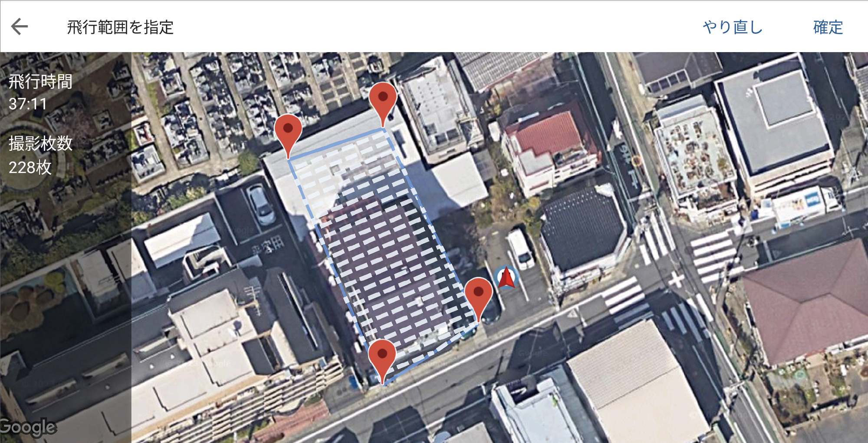The height and width of the screenshot is (443, 868).
Task: Click the Google logo on the map
Action: pos(28,427)
